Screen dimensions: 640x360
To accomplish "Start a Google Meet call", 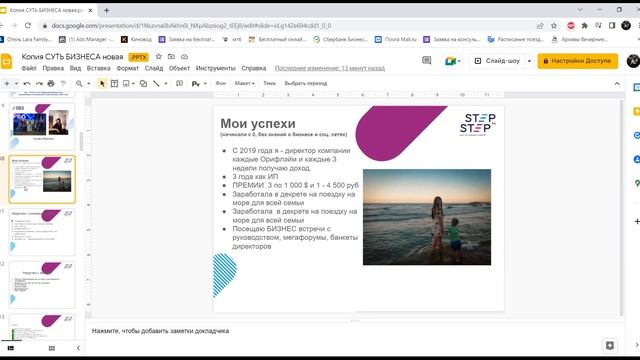I will (x=452, y=61).
